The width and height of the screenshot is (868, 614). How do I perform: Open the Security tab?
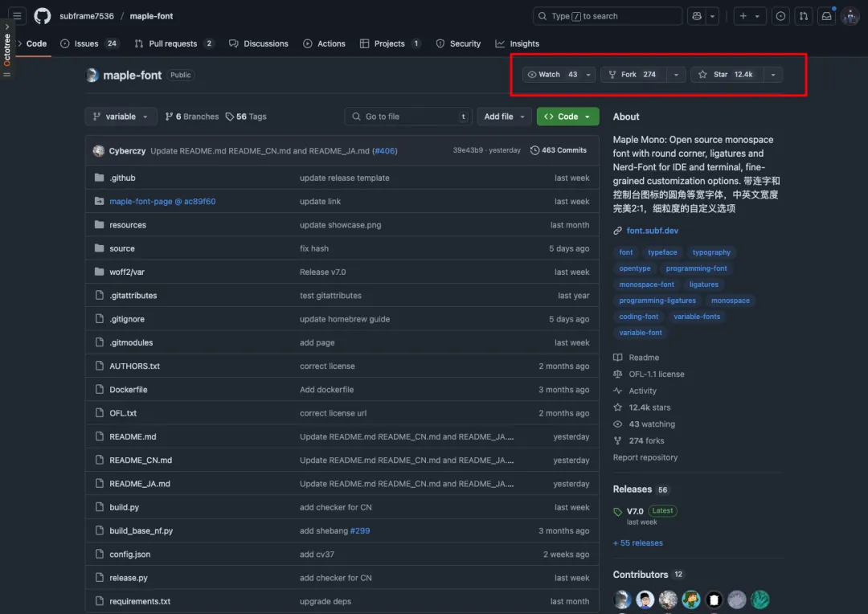tap(458, 43)
